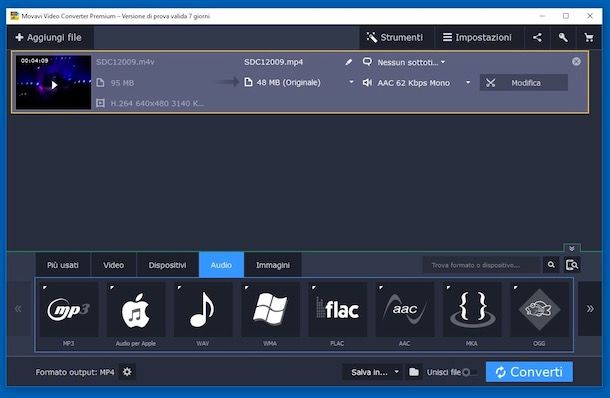Screen dimensions: 610x398
Task: Open the Strumenti tools menu
Action: coord(394,37)
